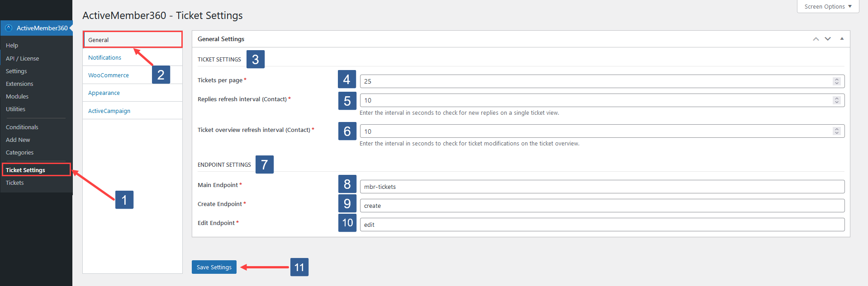
Task: Switch to the ActiveCampaign tab
Action: tap(109, 110)
